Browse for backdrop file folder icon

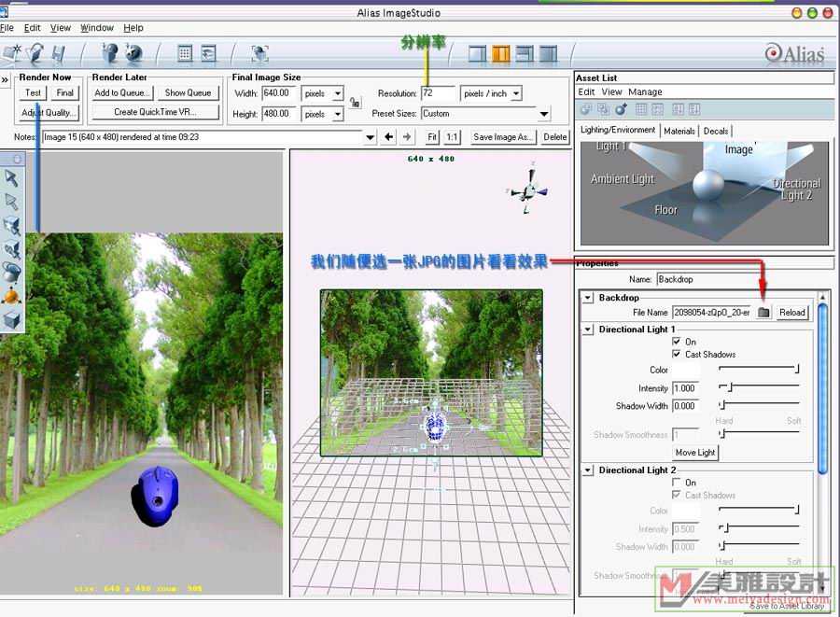763,313
